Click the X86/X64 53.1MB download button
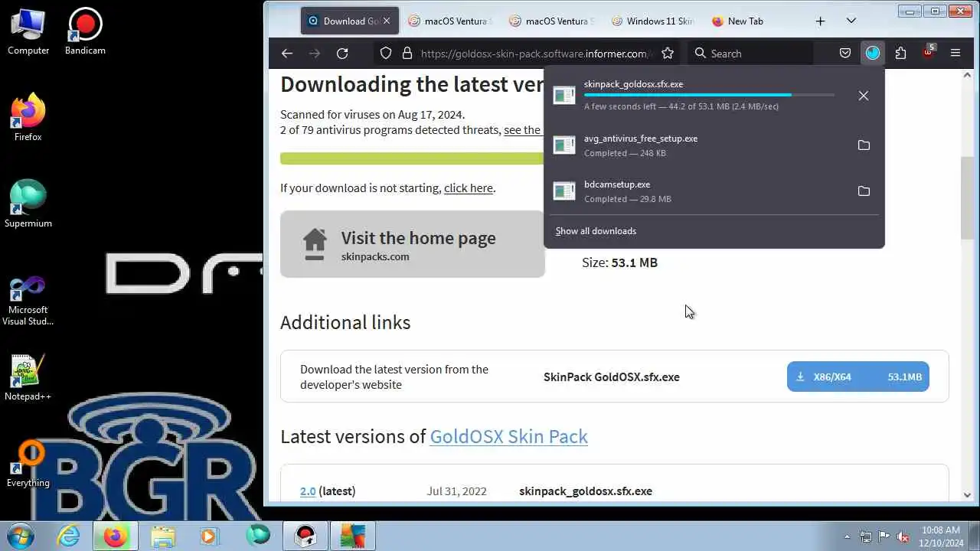The image size is (980, 551). pos(857,377)
